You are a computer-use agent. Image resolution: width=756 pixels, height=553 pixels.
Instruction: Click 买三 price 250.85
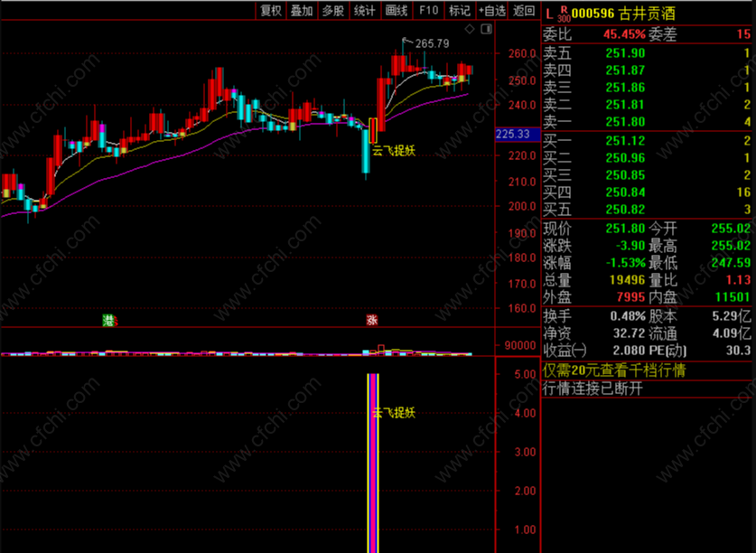coord(625,175)
